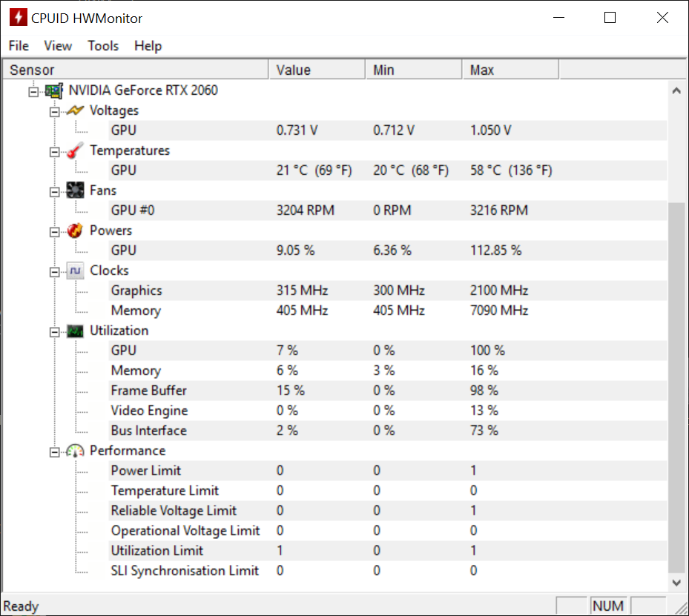Collapse the Utilization section
The width and height of the screenshot is (689, 616).
pos(53,330)
